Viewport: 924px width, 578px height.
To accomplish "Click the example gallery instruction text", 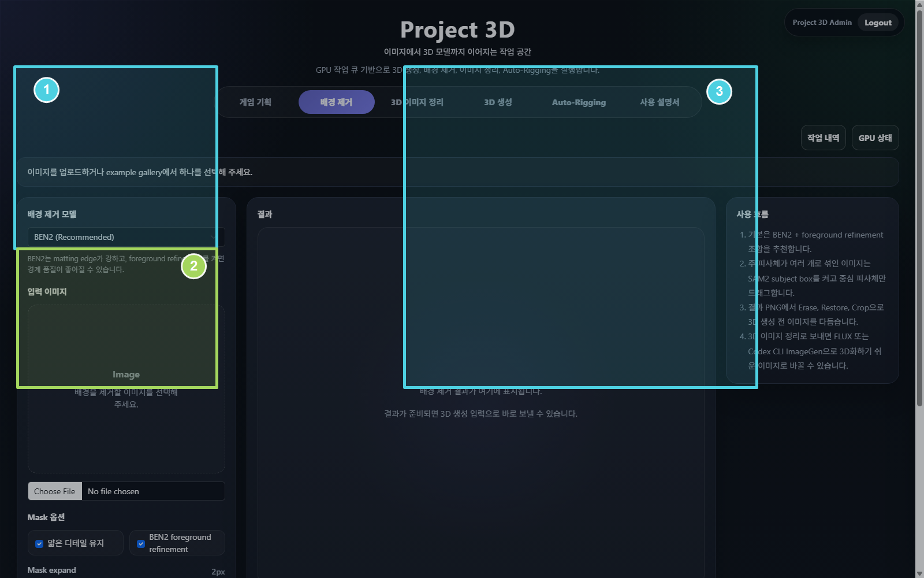I will coord(140,172).
